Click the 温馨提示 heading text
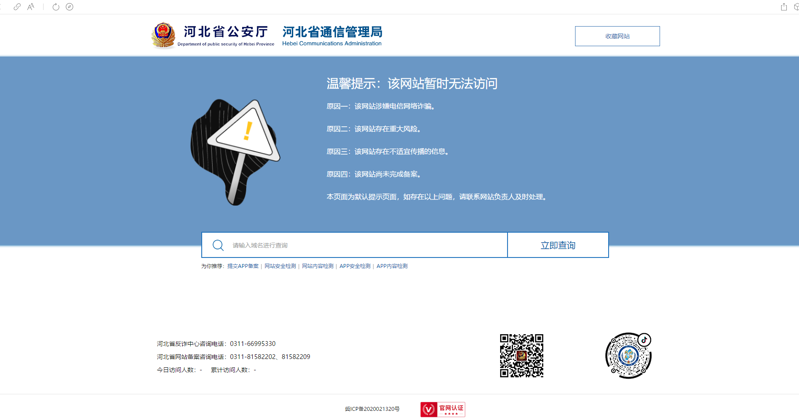 tap(412, 84)
